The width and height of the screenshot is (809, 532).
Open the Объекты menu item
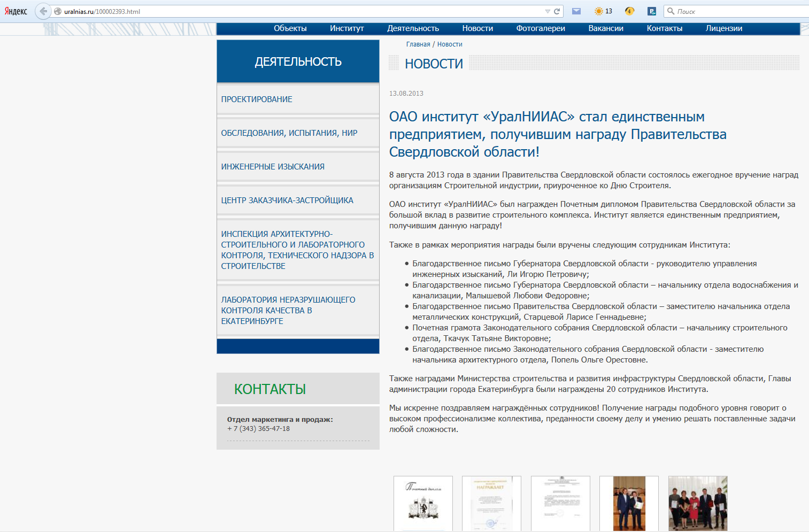coord(290,28)
